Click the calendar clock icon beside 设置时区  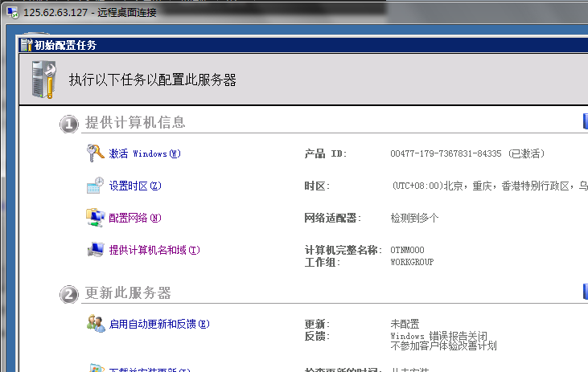click(95, 185)
